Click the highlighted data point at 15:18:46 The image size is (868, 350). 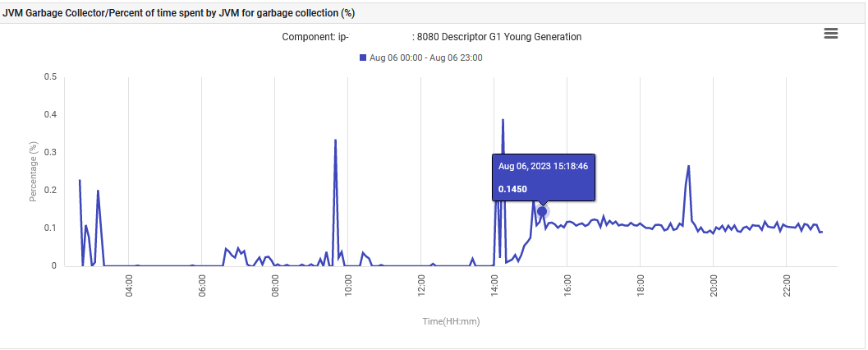[x=542, y=211]
